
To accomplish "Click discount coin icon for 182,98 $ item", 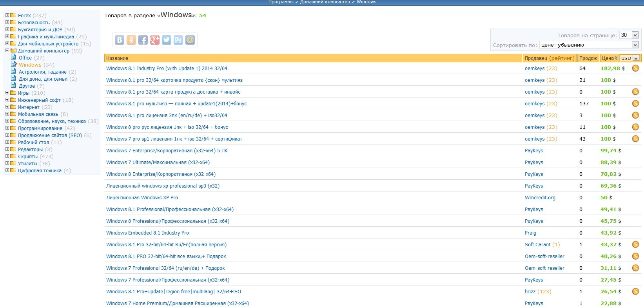I will (x=635, y=68).
